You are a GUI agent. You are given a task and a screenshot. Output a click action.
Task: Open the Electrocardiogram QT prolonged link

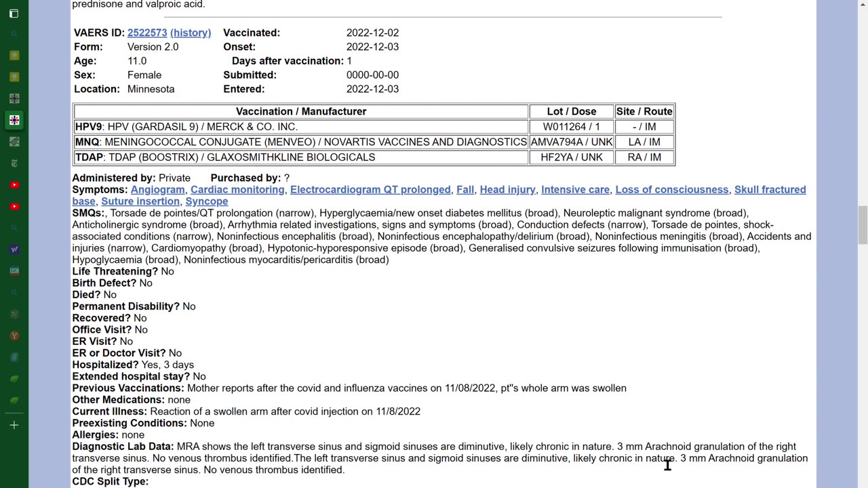370,190
